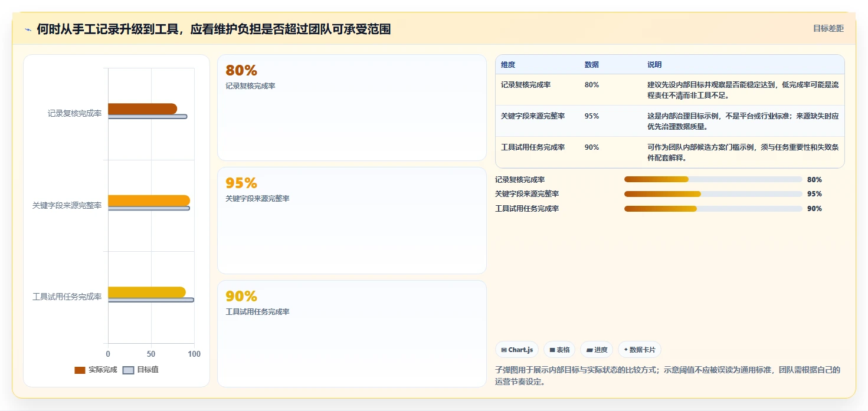Image resolution: width=868 pixels, height=411 pixels.
Task: Click the 数据 table column header
Action: [592, 65]
